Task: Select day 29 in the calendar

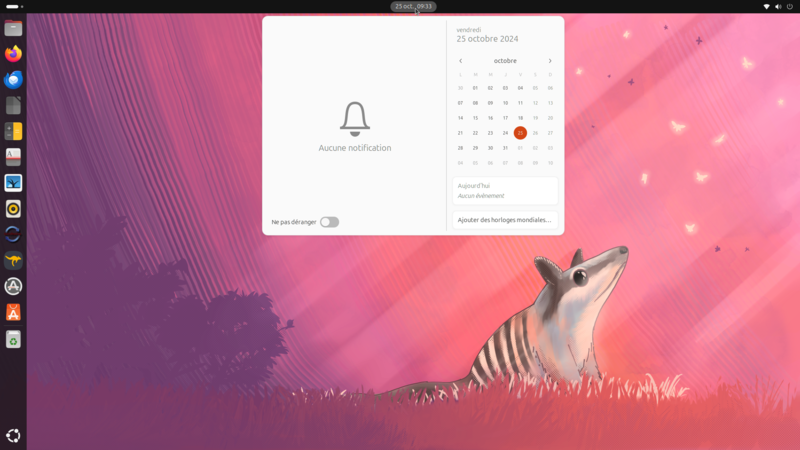Action: [475, 148]
